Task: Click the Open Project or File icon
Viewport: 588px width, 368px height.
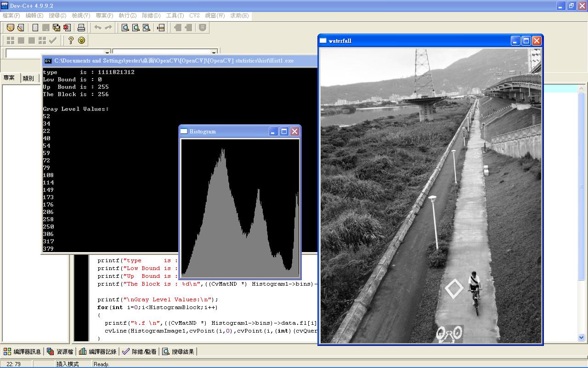Action: (21, 28)
